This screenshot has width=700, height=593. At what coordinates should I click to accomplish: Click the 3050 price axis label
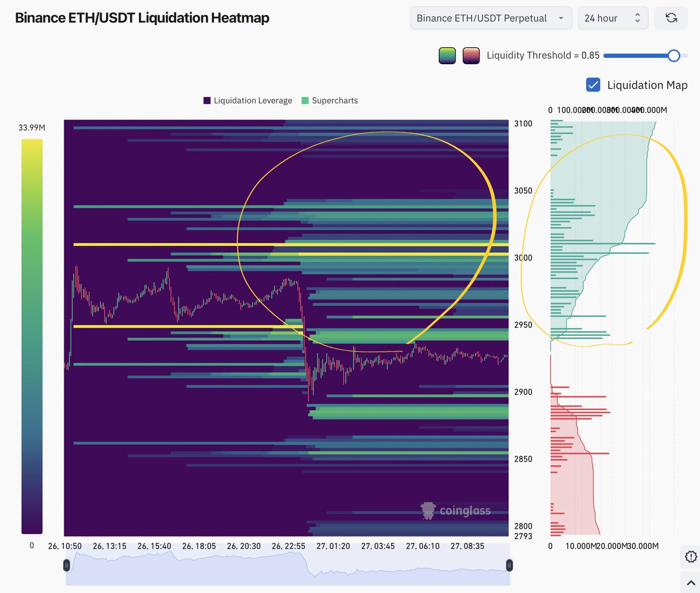(x=523, y=191)
